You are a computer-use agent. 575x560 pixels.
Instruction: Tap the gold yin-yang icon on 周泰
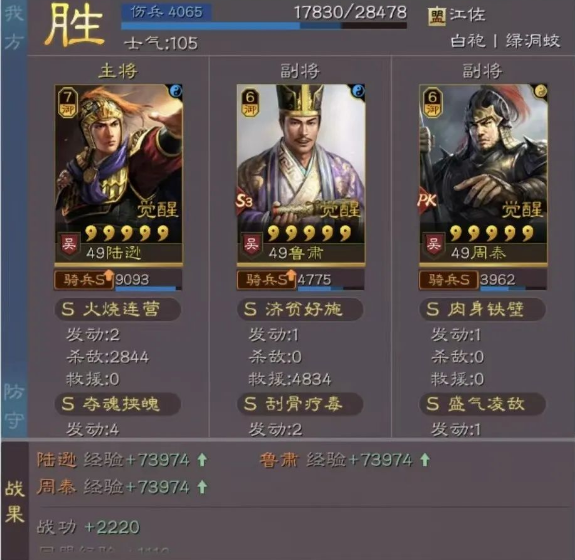[x=541, y=91]
